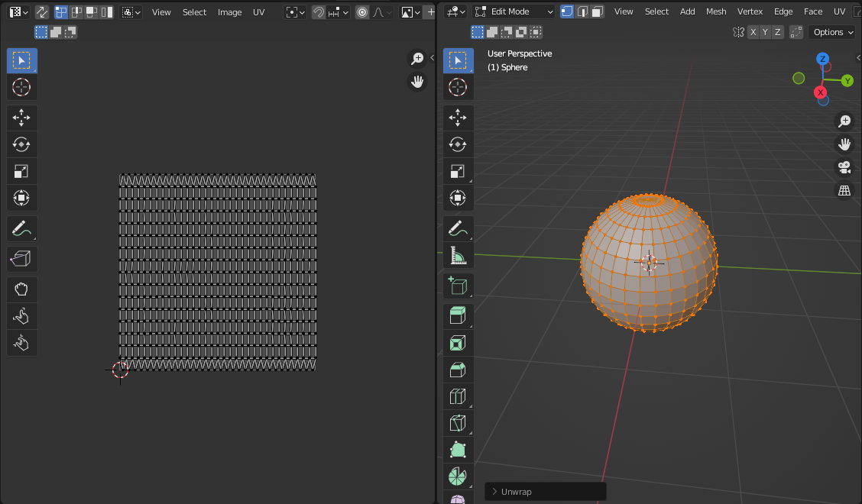
Task: Pick the Loop Cut tool
Action: point(458,396)
